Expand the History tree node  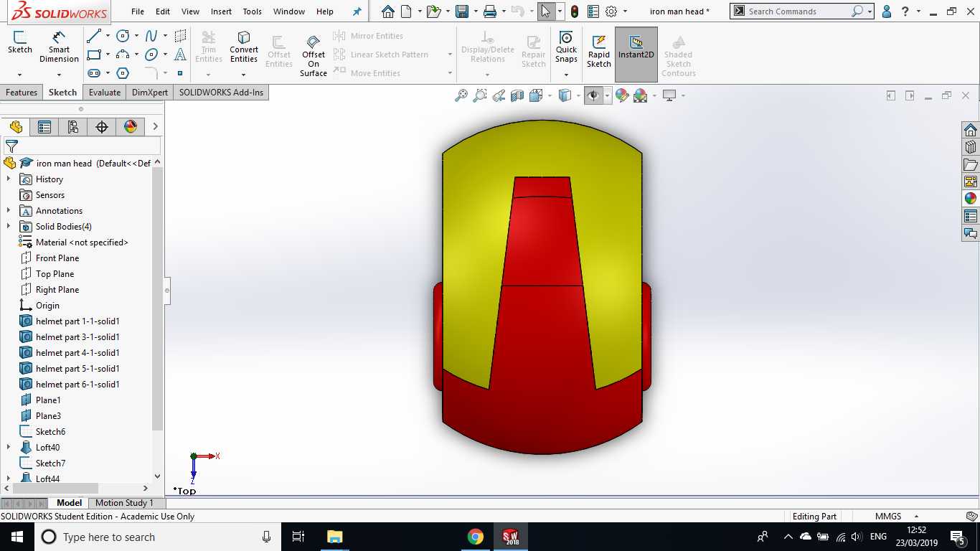tap(9, 179)
